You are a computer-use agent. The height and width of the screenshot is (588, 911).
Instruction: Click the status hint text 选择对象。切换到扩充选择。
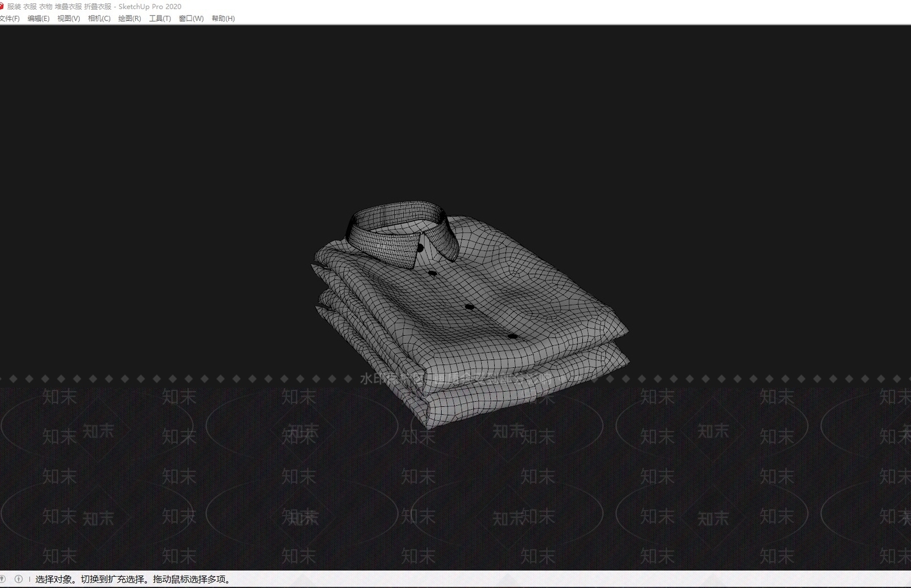pyautogui.click(x=93, y=579)
